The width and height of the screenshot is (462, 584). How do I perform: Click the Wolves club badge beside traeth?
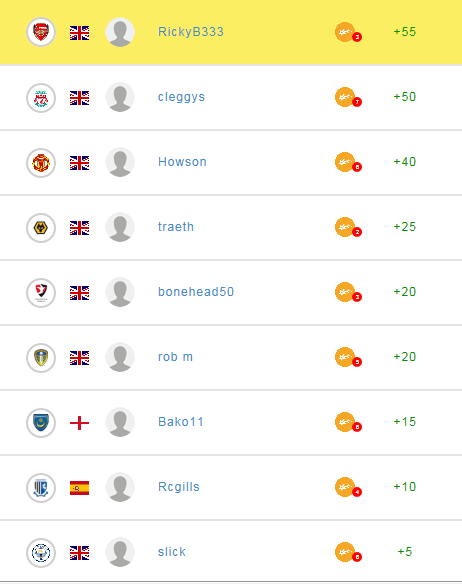[x=41, y=228]
